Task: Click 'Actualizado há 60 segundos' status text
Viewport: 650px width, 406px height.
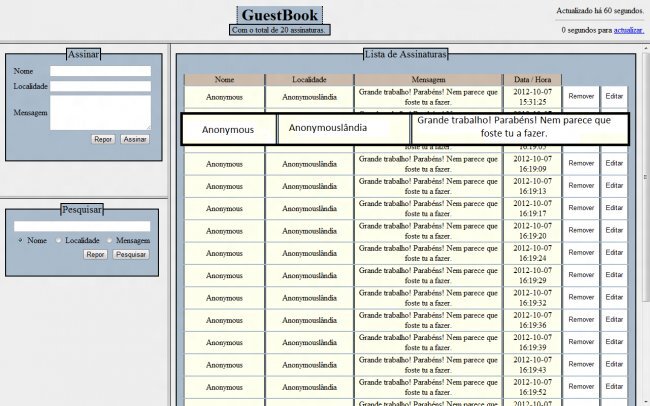Action: point(600,11)
